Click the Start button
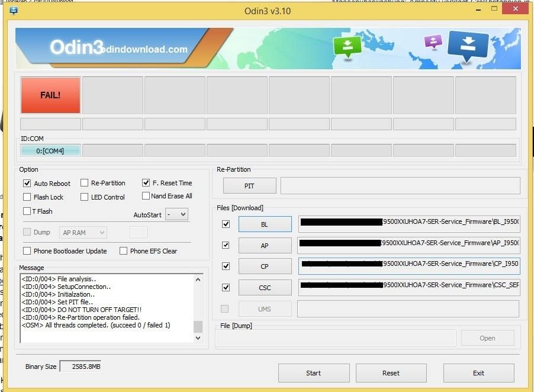The width and height of the screenshot is (534, 392). [314, 373]
